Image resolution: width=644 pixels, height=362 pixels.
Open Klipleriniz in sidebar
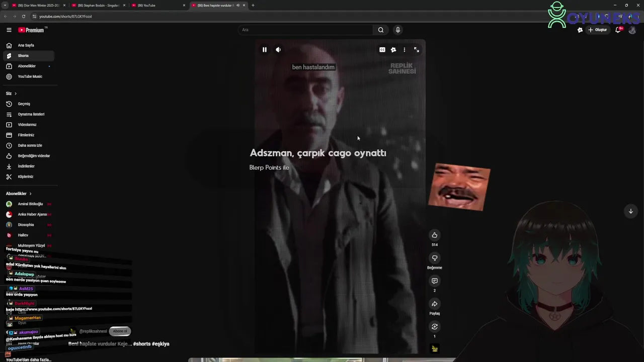[28, 176]
